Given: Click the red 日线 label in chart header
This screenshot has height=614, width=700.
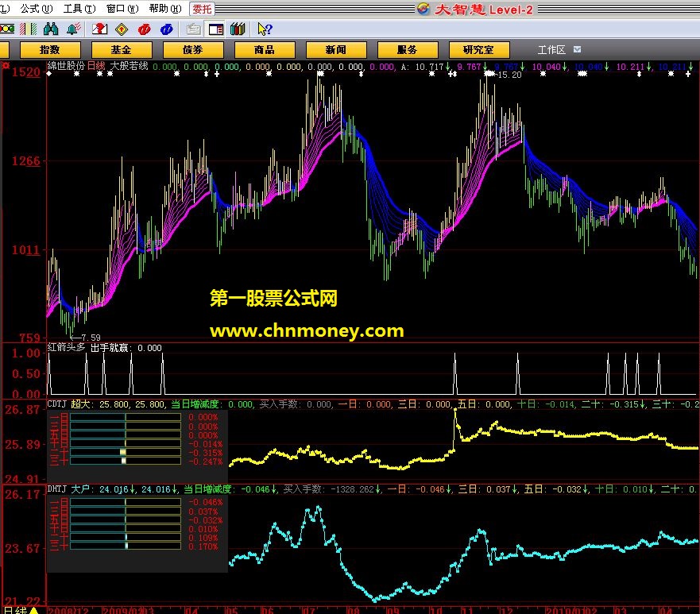Looking at the screenshot, I should (96, 66).
